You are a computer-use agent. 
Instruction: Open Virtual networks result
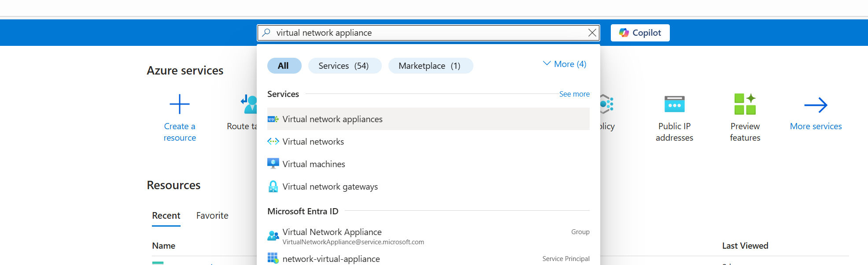(x=428, y=142)
